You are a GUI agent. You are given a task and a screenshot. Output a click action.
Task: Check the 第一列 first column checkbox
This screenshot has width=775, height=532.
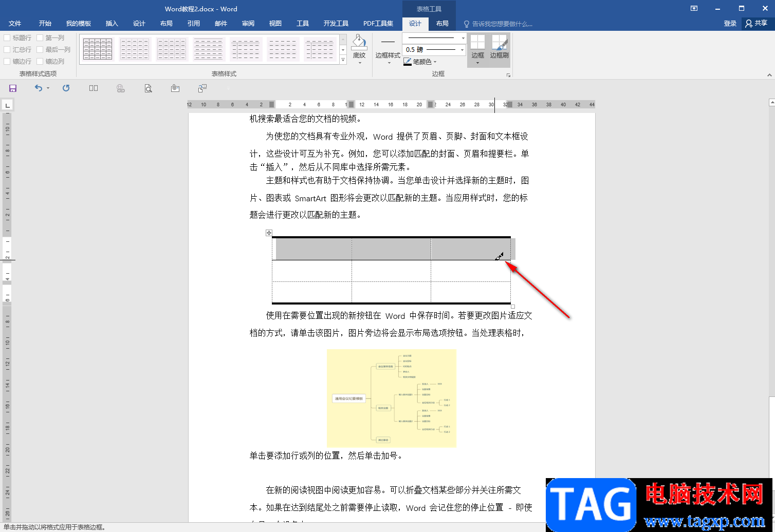pos(40,38)
